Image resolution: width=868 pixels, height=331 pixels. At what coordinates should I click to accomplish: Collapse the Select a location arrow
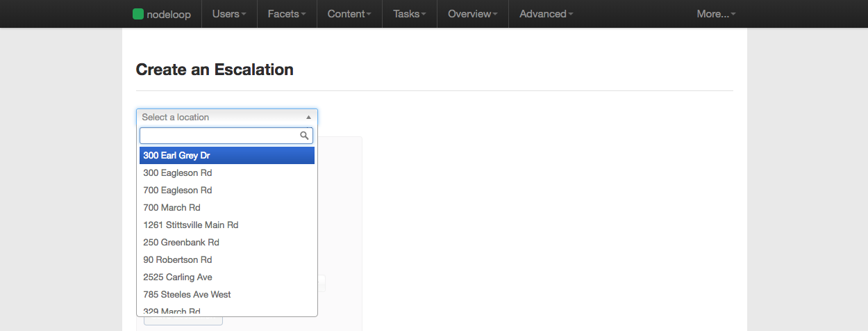[308, 118]
